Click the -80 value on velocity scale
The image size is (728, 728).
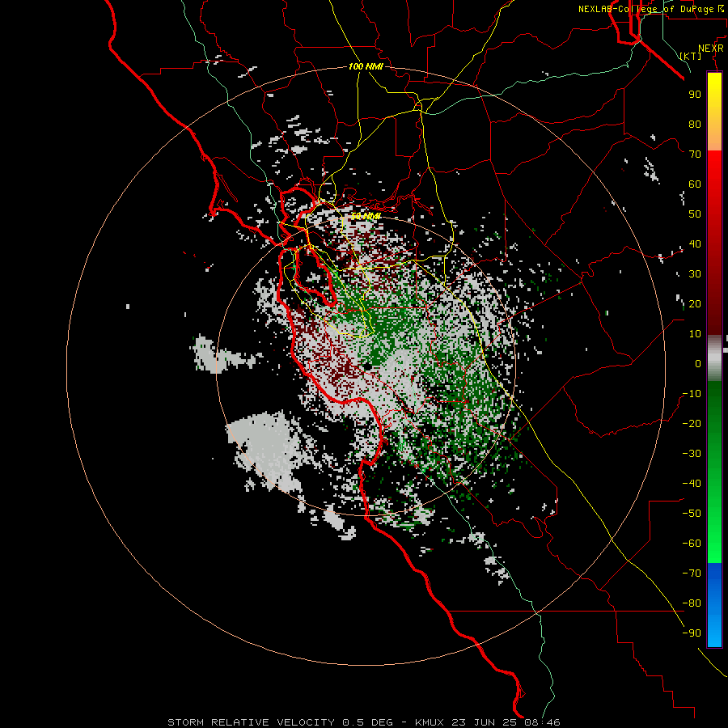click(692, 603)
